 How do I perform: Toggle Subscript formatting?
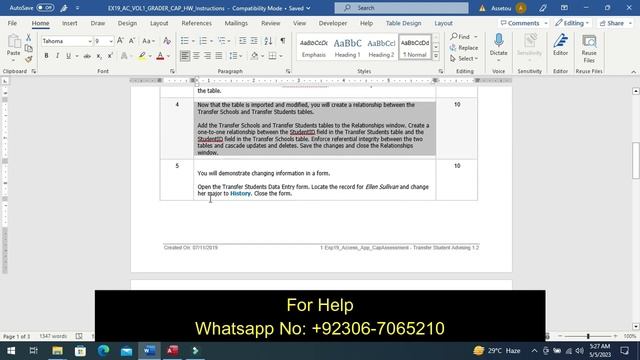(x=99, y=56)
